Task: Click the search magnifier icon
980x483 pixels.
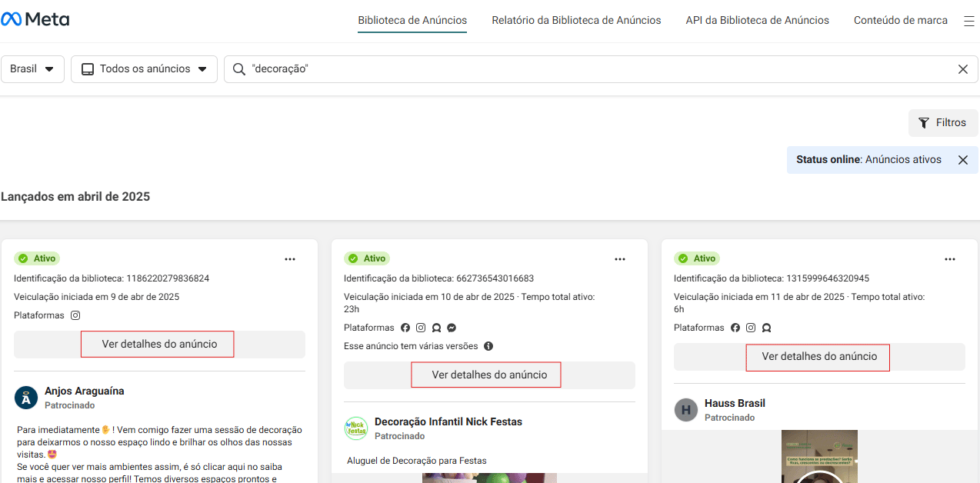Action: (239, 69)
